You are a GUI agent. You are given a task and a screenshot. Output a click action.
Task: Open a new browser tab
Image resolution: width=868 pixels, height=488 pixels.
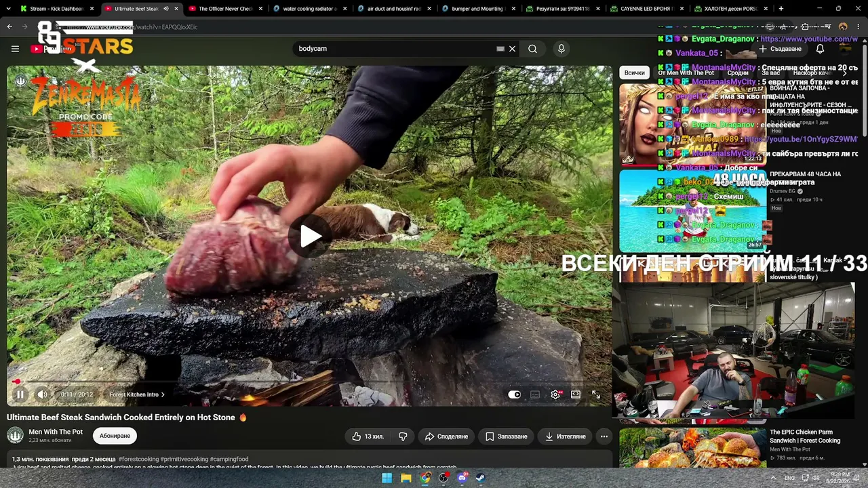tap(781, 9)
